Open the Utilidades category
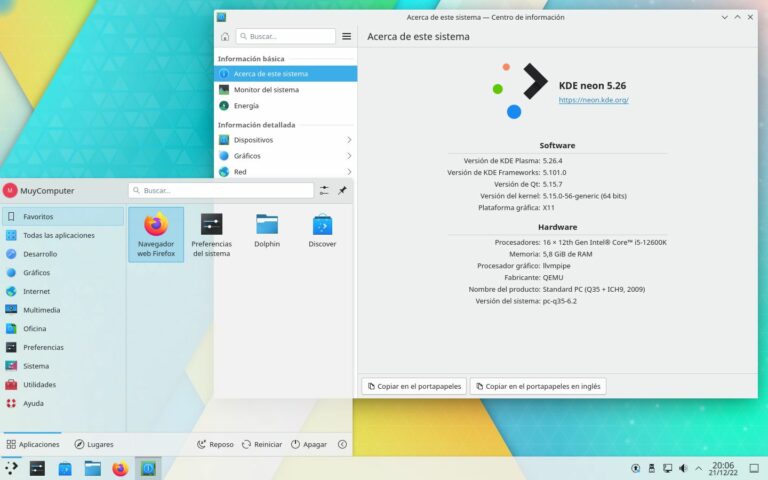Screen dimensions: 768x480 pos(63,384)
